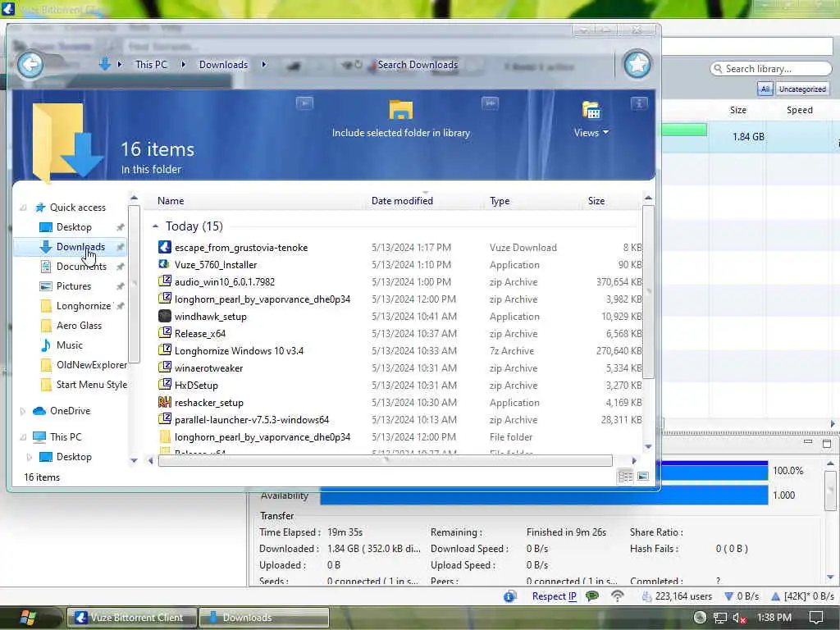Select the HxDSetup zip icon
Viewport: 840px width, 630px height.
pos(164,385)
